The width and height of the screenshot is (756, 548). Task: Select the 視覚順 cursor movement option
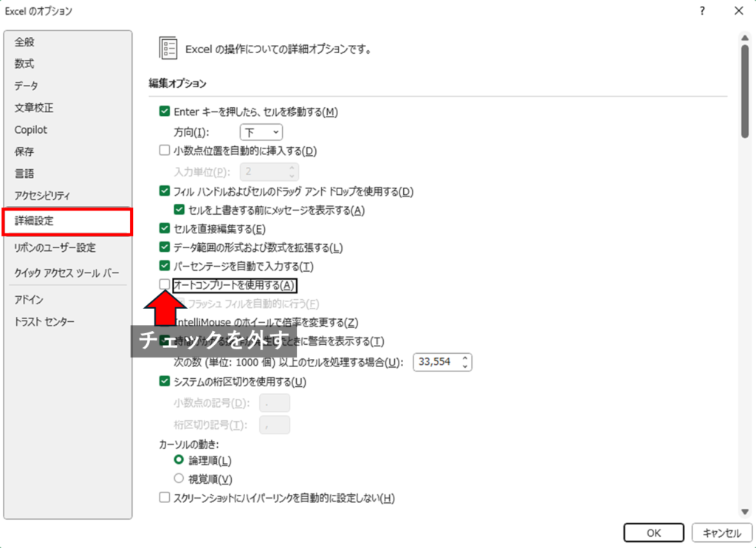(x=179, y=479)
